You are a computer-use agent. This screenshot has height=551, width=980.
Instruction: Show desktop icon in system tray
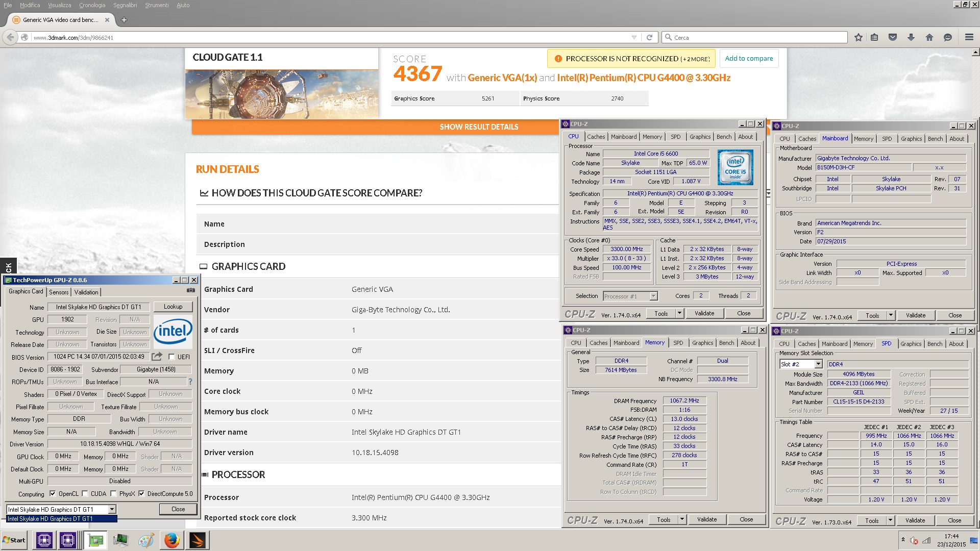[x=975, y=541]
